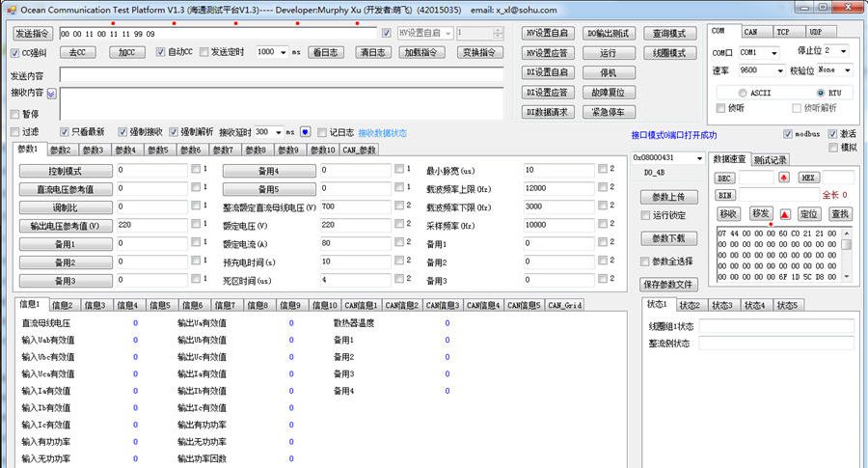Check the 参数全选择 checkbox
868x468 pixels.
coord(645,262)
